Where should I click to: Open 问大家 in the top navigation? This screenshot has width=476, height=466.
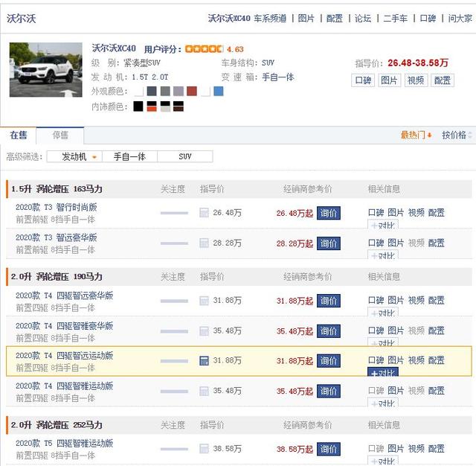pyautogui.click(x=460, y=19)
